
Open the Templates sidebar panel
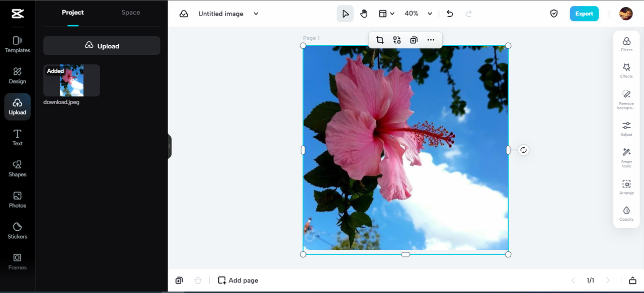click(x=18, y=44)
